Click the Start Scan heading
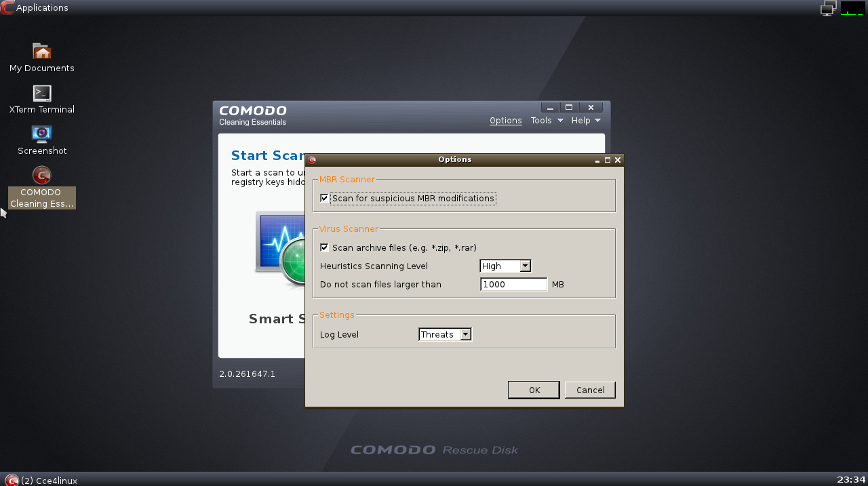Image resolution: width=868 pixels, height=486 pixels. (x=268, y=155)
